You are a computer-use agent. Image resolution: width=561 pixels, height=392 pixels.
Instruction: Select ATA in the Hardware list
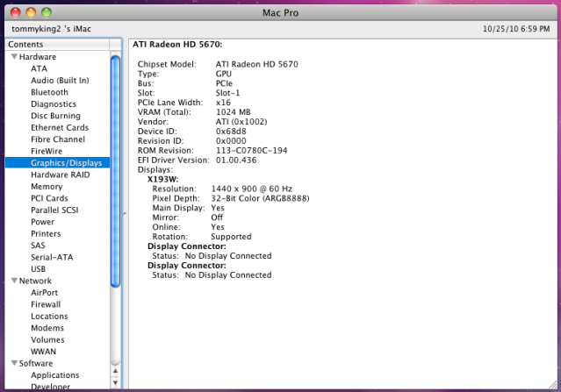(39, 68)
